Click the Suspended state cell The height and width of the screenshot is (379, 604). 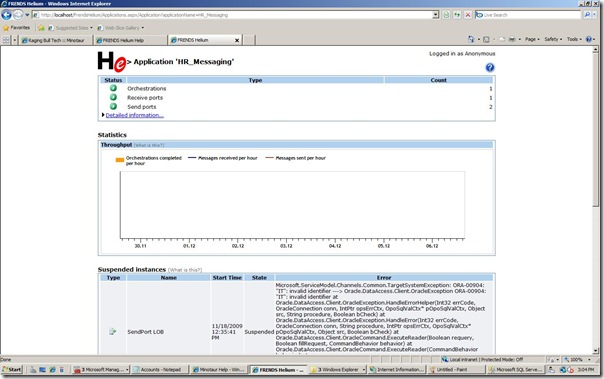point(259,332)
